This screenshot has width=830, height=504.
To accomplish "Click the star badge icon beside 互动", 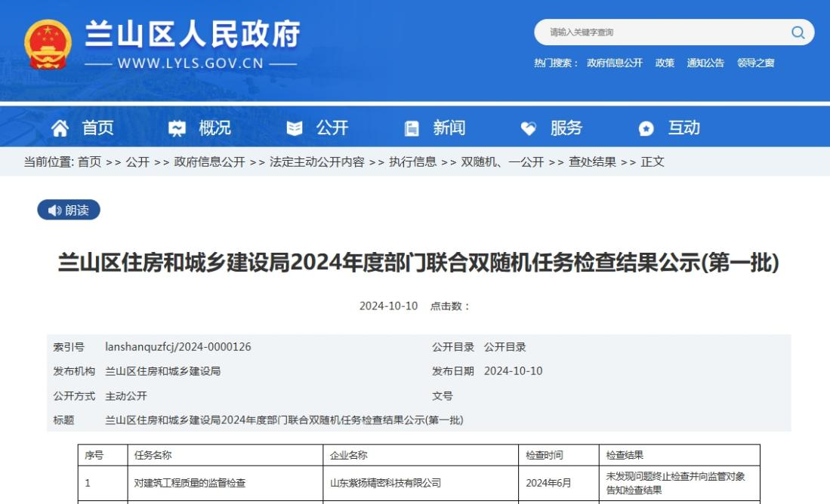I will coord(646,128).
